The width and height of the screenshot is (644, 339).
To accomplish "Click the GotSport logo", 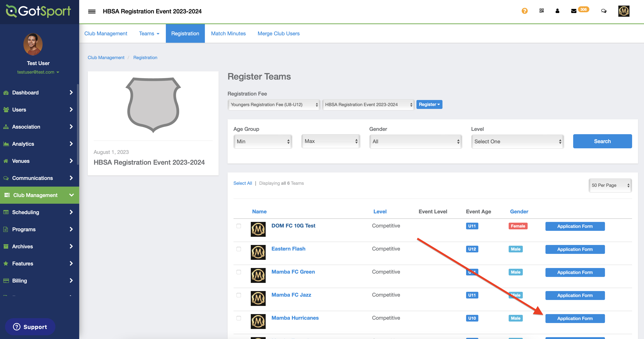I will pyautogui.click(x=38, y=11).
